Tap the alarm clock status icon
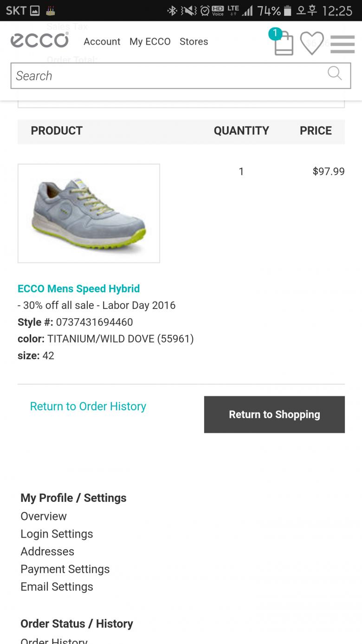This screenshot has width=362, height=644. click(205, 11)
